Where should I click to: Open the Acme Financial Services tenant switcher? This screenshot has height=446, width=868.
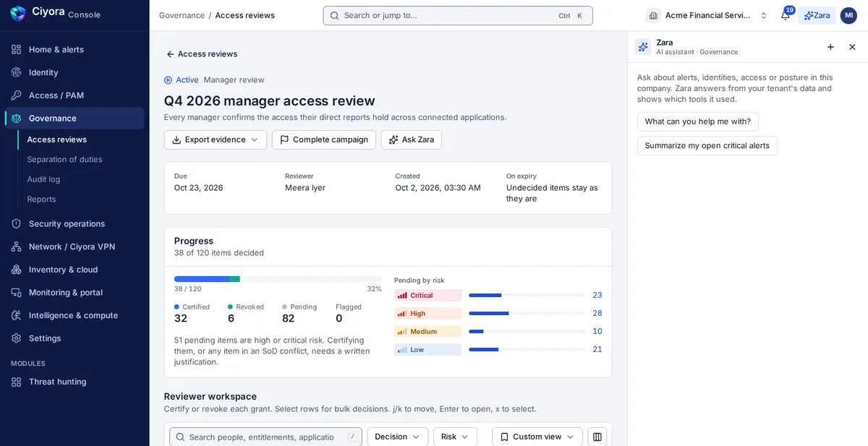707,15
